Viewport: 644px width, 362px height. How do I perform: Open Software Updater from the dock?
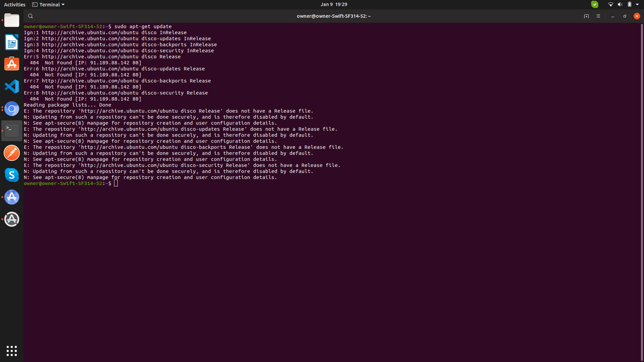tap(12, 219)
